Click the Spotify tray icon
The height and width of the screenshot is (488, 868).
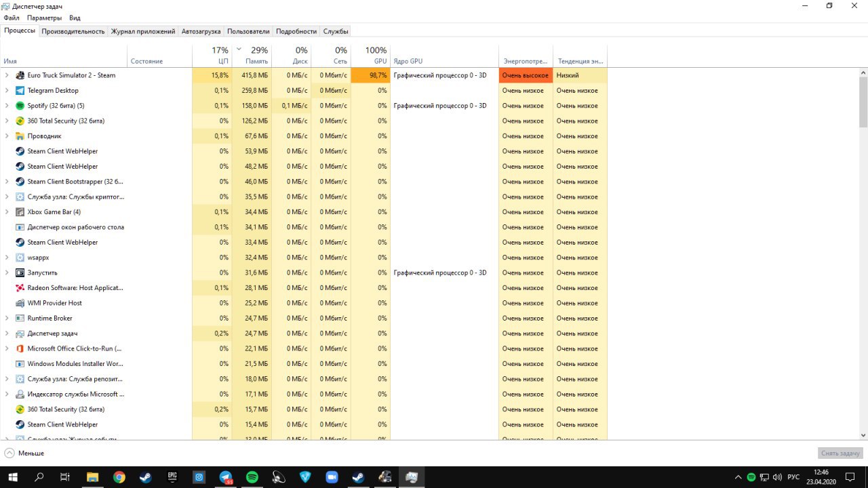tap(751, 477)
